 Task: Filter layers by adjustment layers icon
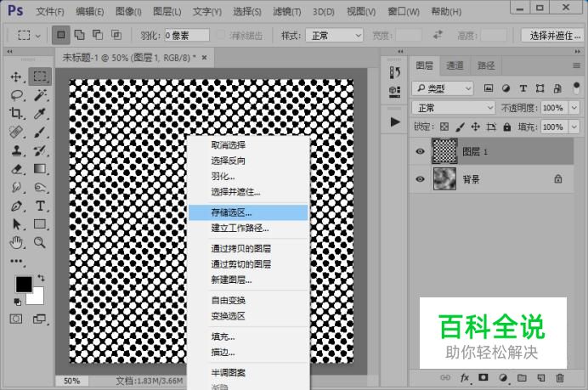click(x=506, y=88)
